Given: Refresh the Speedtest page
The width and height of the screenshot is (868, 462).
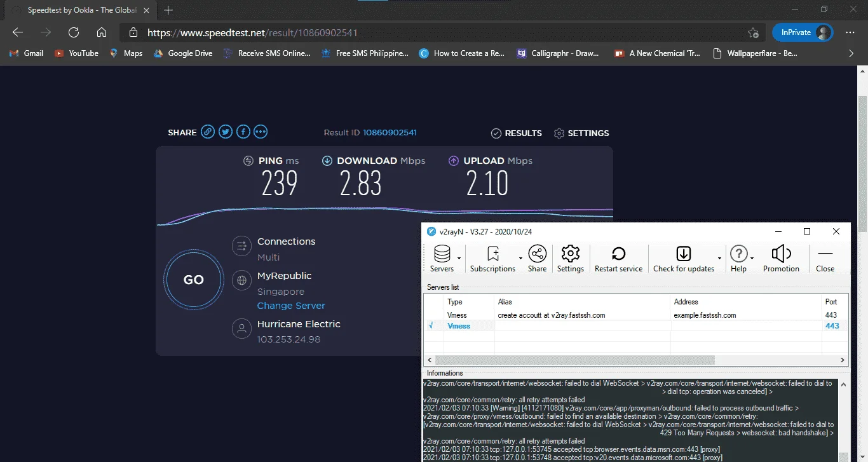Looking at the screenshot, I should [74, 32].
